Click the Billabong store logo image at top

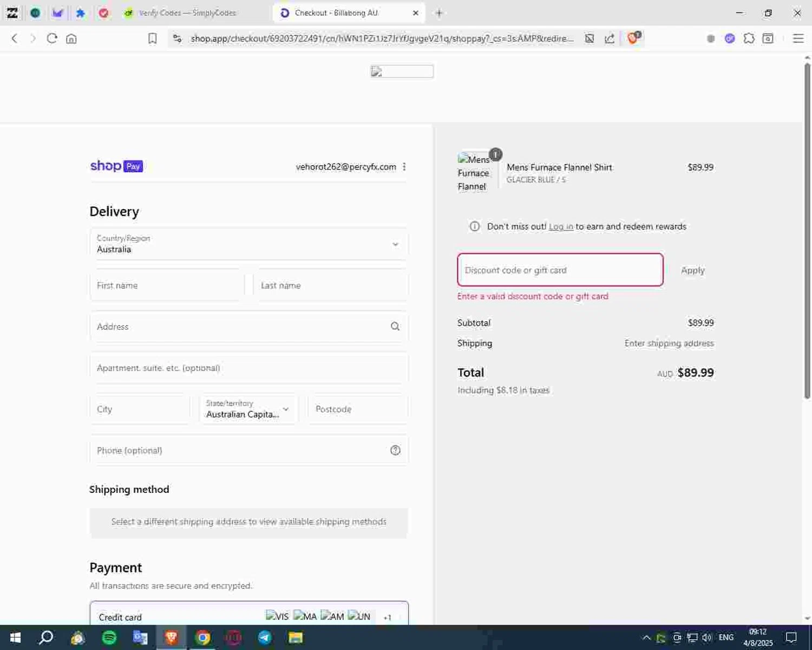(402, 71)
